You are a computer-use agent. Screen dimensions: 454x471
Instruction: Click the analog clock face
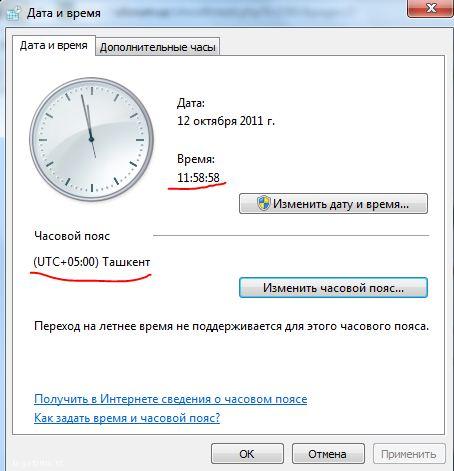click(x=92, y=139)
